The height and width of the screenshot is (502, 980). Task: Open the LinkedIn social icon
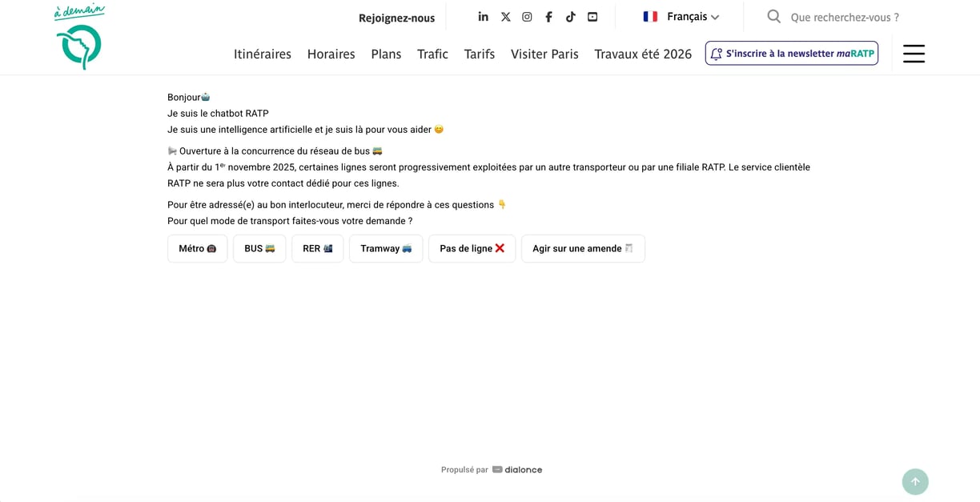(x=484, y=17)
